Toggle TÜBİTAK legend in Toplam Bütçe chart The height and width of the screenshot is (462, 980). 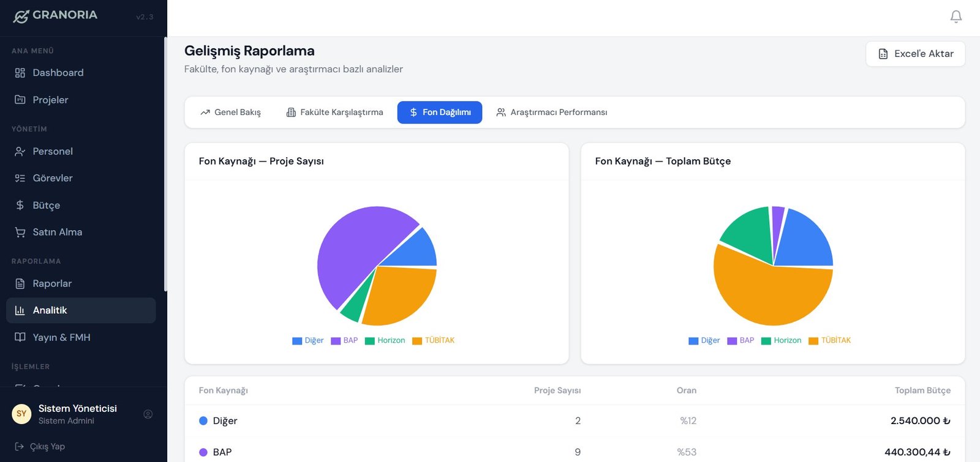(830, 341)
